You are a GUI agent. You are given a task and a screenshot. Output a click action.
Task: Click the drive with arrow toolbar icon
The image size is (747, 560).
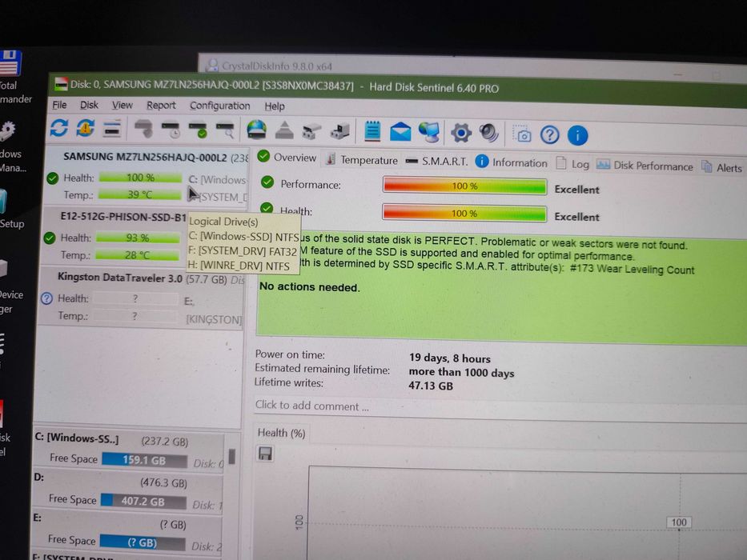click(x=339, y=131)
